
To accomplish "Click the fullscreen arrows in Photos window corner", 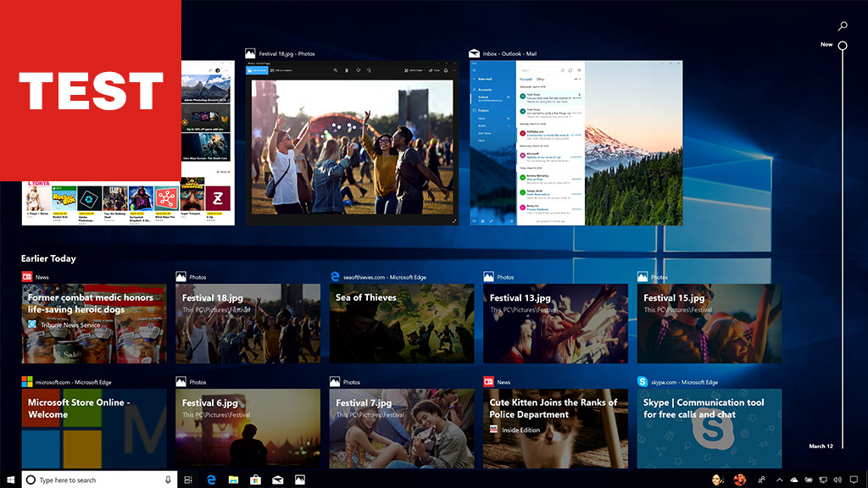I will pyautogui.click(x=454, y=221).
